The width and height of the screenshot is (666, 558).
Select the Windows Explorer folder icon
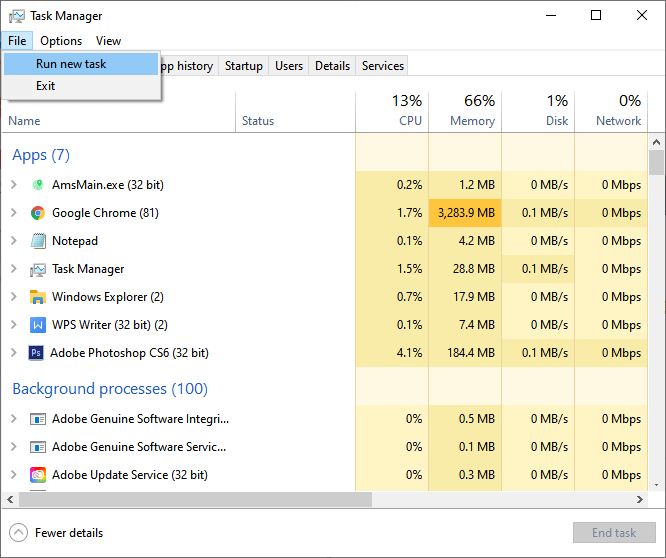(x=38, y=297)
